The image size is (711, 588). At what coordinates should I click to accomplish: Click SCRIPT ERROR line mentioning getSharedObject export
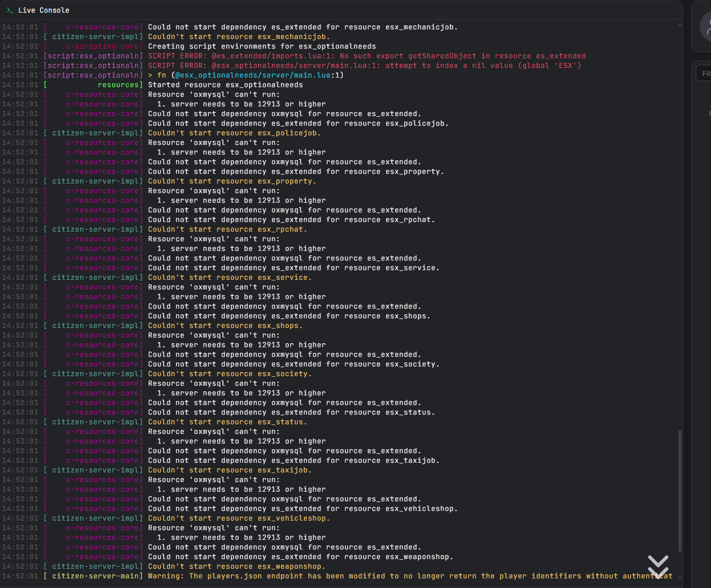coord(367,56)
